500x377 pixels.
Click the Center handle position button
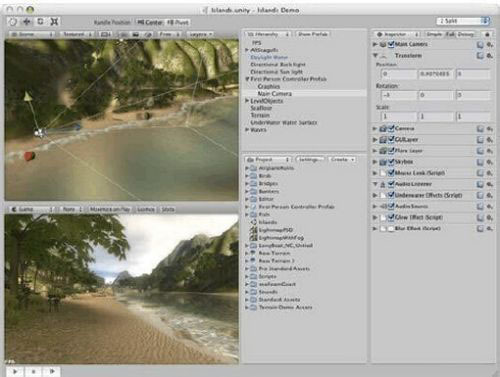tap(150, 22)
